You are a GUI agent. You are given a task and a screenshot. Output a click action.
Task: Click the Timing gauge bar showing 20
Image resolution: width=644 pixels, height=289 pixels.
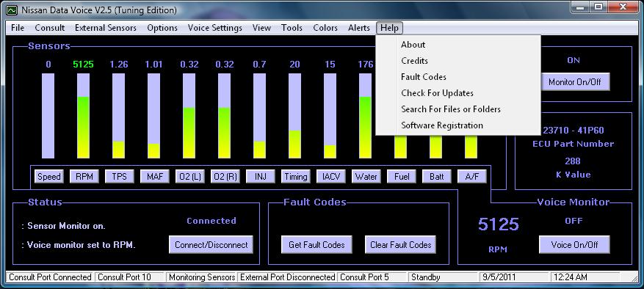coord(295,116)
